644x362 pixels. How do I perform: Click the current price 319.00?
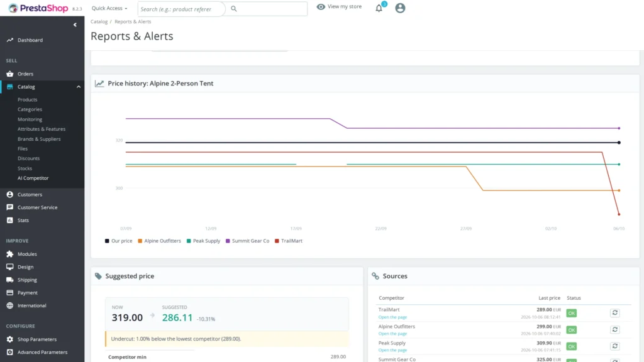pos(127,317)
